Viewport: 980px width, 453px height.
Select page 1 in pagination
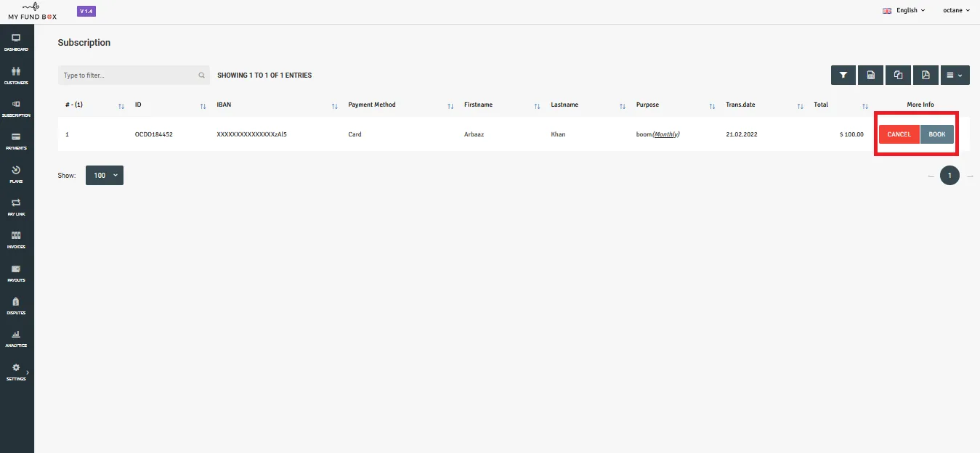click(x=949, y=176)
